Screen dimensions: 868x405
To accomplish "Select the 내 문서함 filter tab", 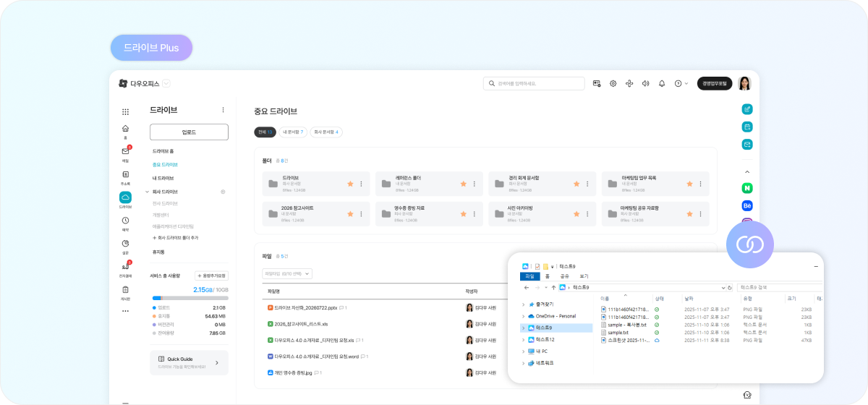I will [x=293, y=132].
